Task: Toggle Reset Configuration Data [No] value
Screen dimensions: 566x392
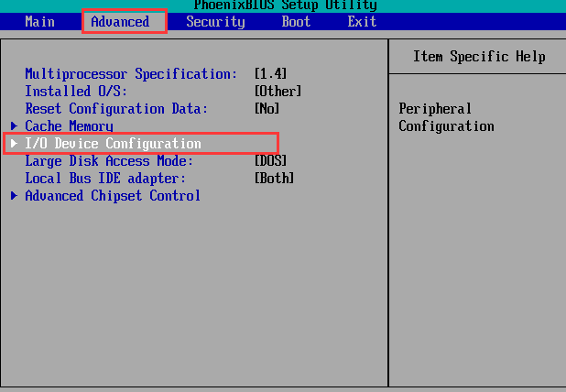Action: (x=268, y=109)
